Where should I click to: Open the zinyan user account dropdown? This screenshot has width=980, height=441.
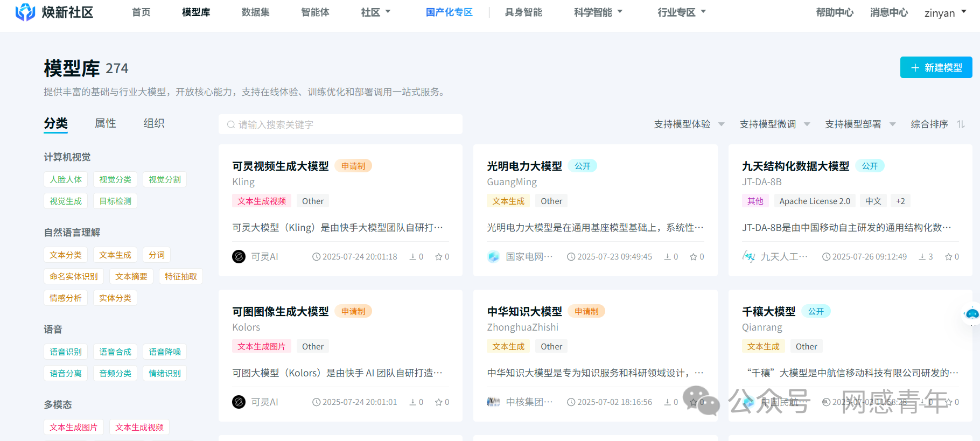click(x=946, y=12)
